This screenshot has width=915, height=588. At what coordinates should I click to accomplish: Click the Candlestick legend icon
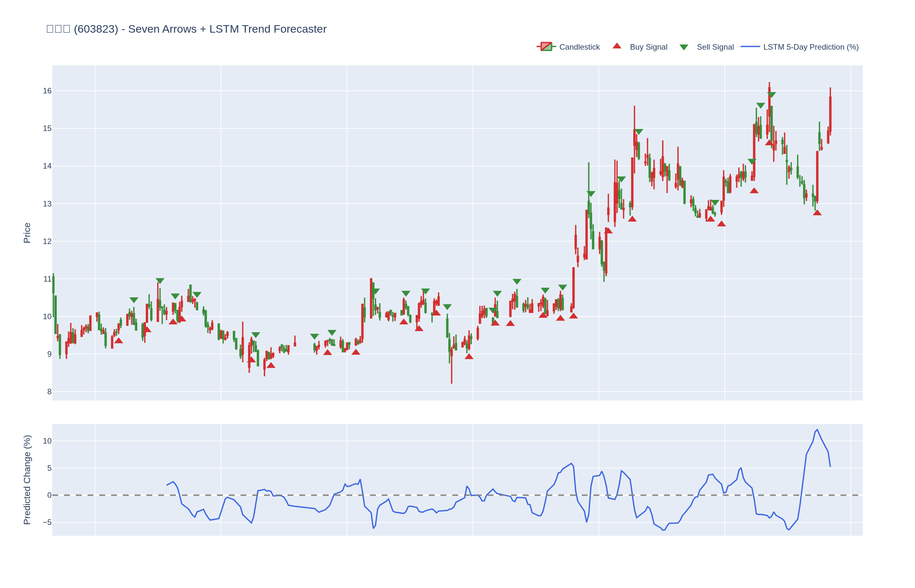pyautogui.click(x=546, y=47)
